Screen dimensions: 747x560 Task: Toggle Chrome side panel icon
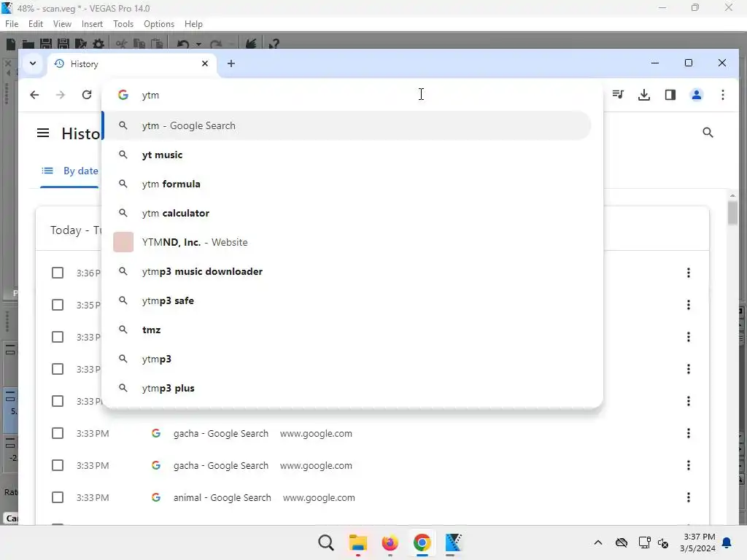670,95
